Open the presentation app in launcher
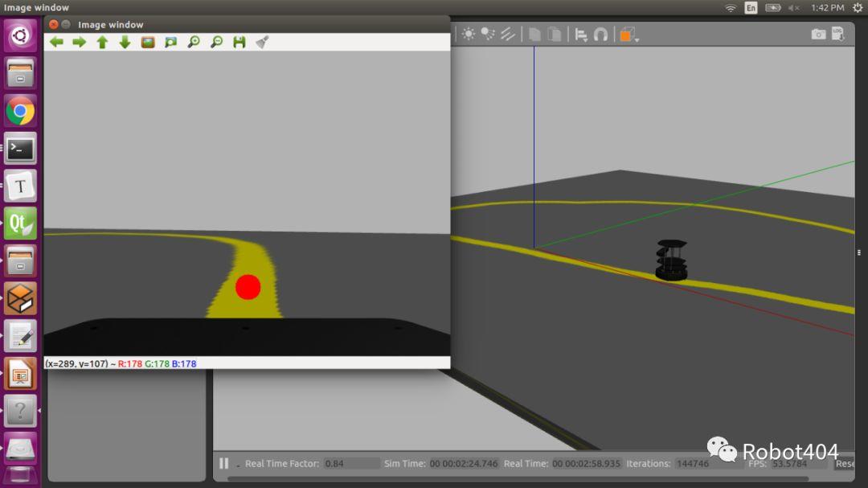Viewport: 868px width, 488px height. point(20,374)
